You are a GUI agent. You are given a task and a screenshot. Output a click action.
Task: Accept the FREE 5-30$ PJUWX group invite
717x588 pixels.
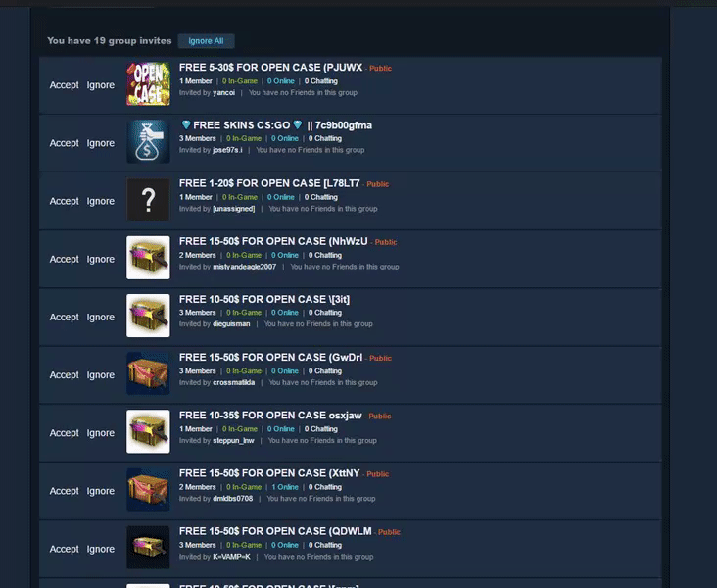click(x=64, y=85)
